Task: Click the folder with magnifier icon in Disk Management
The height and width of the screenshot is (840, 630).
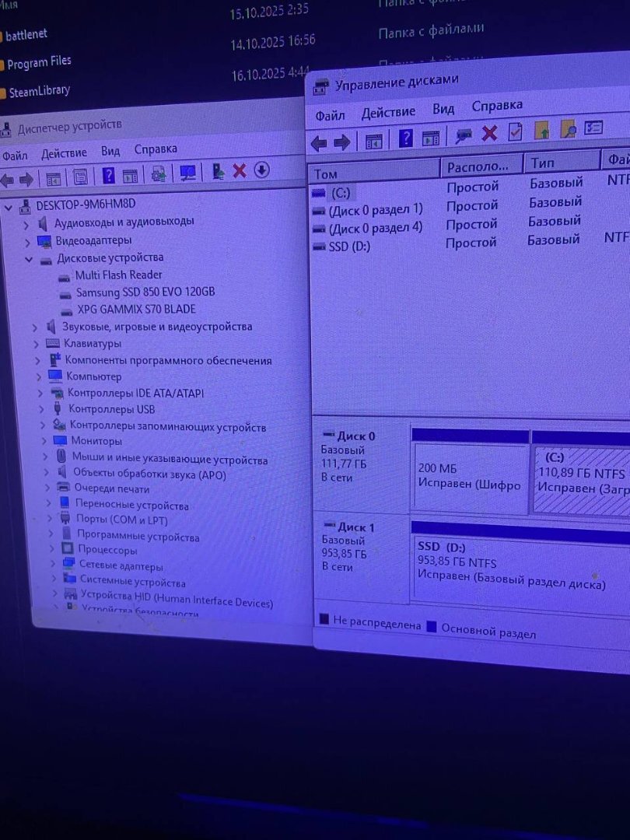Action: (x=568, y=129)
